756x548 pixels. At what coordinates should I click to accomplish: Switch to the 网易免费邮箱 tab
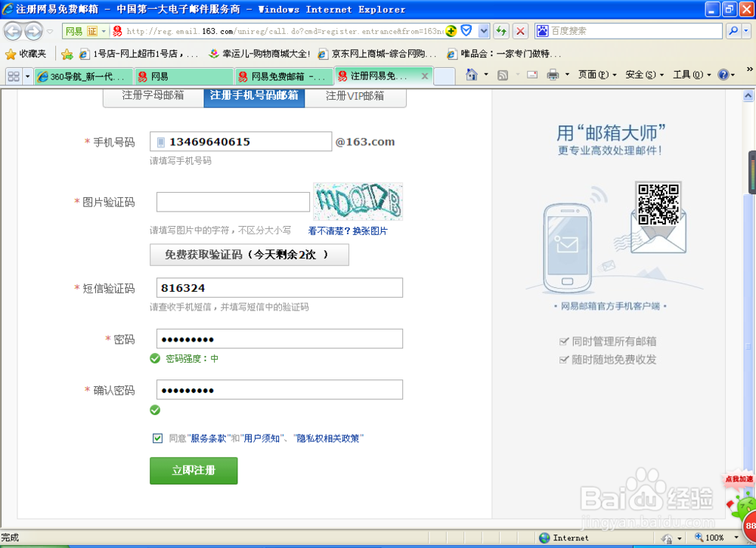[284, 76]
